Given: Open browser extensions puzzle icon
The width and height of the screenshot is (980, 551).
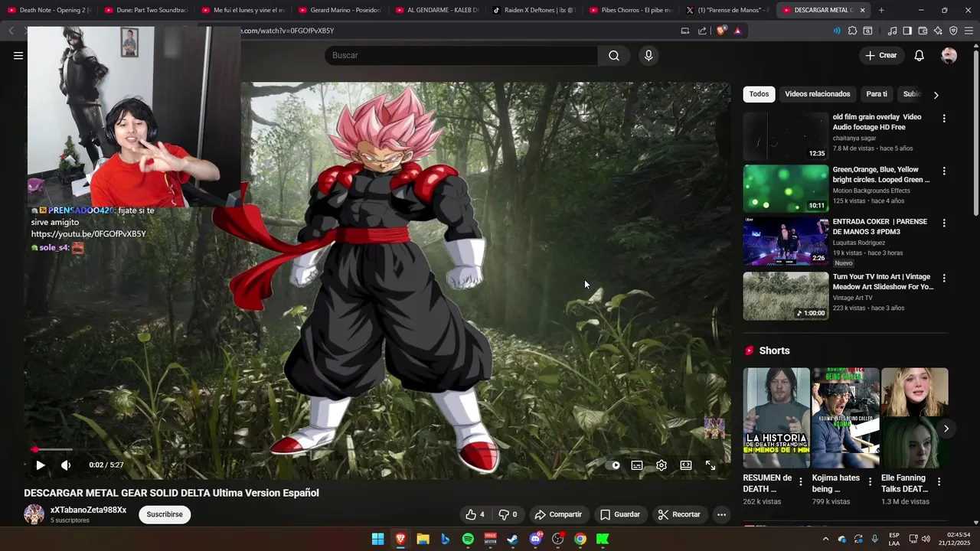Looking at the screenshot, I should (852, 31).
